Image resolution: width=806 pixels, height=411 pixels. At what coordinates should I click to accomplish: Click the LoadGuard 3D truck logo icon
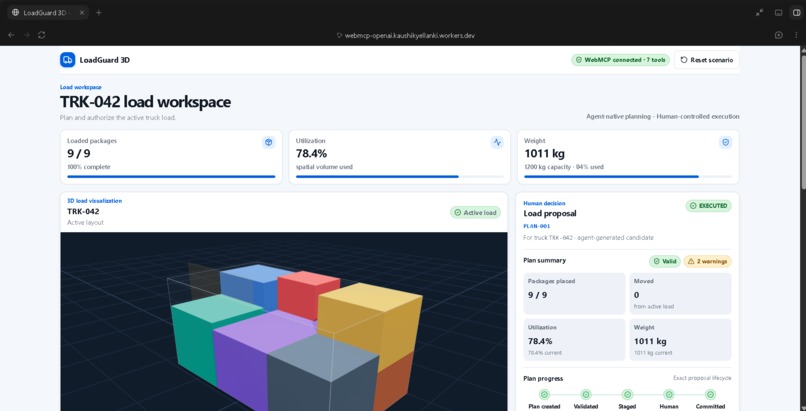67,60
